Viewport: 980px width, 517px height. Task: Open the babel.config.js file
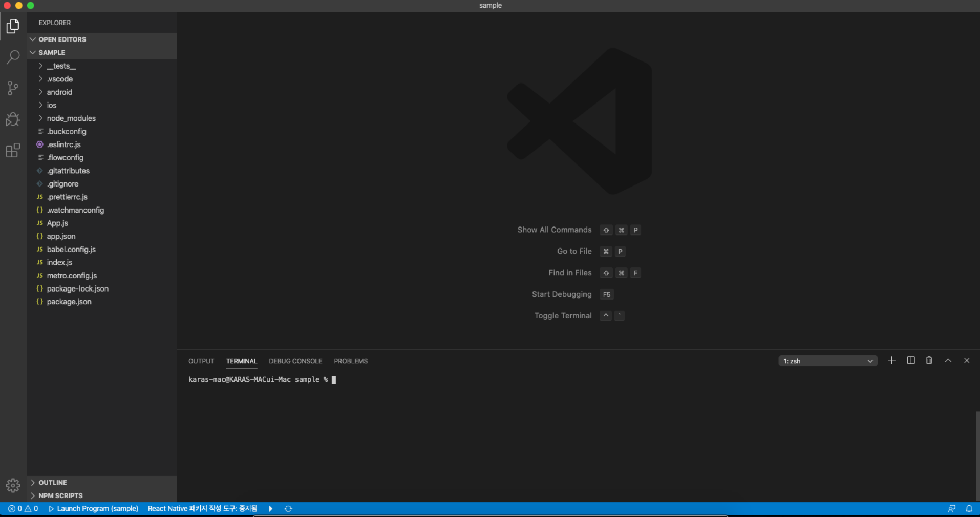click(x=102, y=250)
